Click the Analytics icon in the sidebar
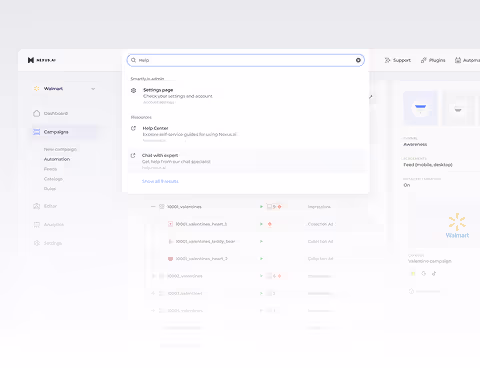The height and width of the screenshot is (368, 480). click(36, 225)
